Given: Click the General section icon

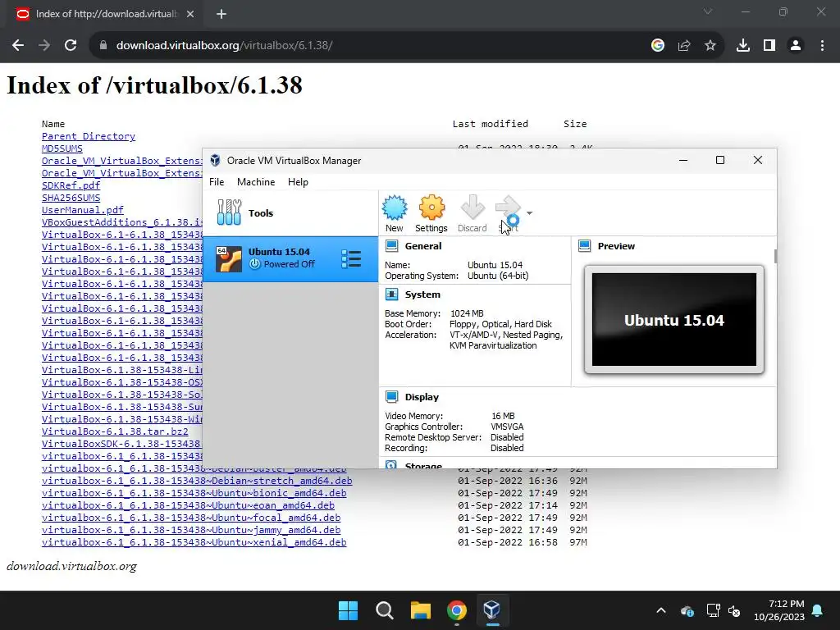Looking at the screenshot, I should coord(391,246).
